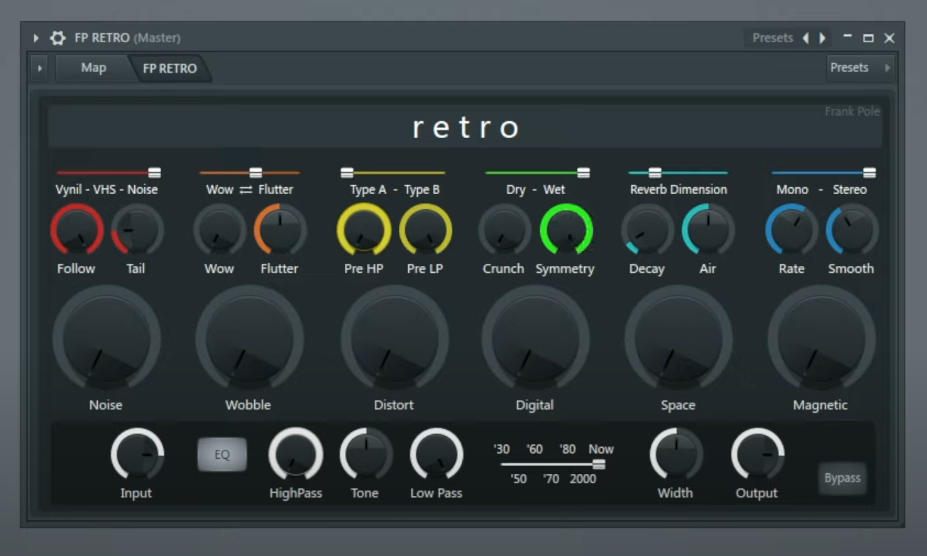Click the '80 era label
This screenshot has width=927, height=556.
point(568,449)
